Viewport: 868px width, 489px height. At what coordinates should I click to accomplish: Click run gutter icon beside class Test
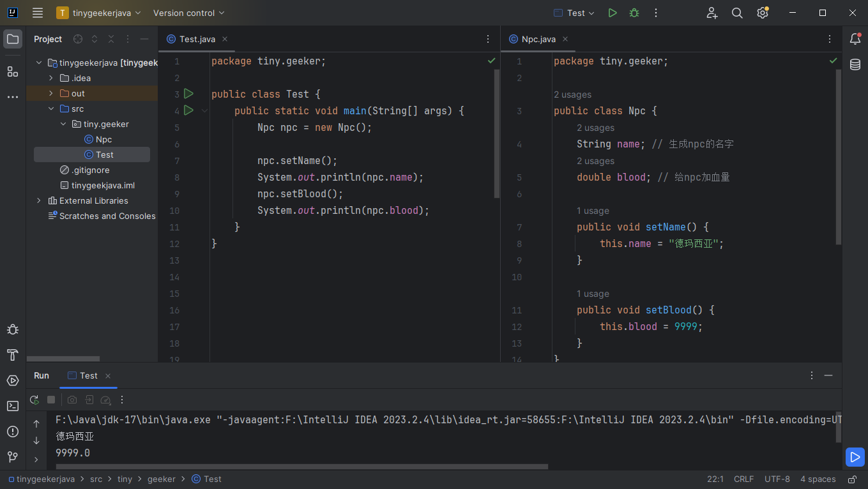[188, 94]
